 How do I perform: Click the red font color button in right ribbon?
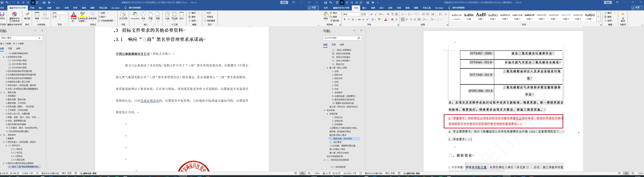click(386, 19)
